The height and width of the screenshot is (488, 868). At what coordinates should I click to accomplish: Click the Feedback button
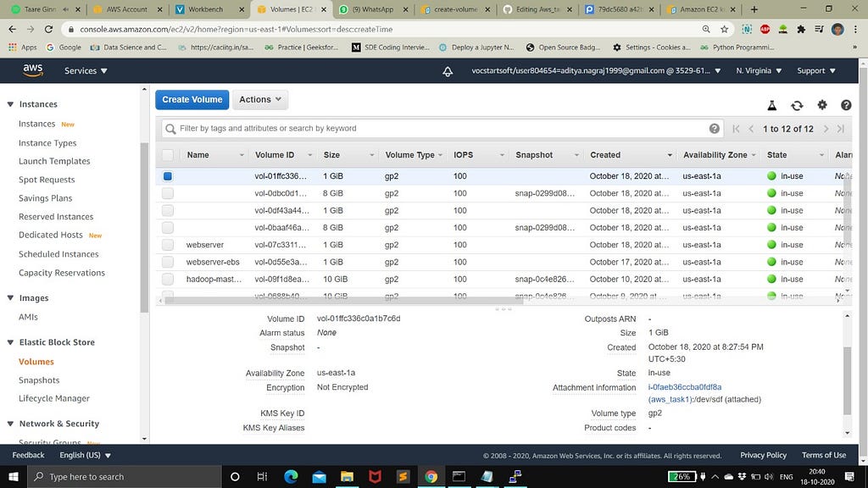click(28, 455)
